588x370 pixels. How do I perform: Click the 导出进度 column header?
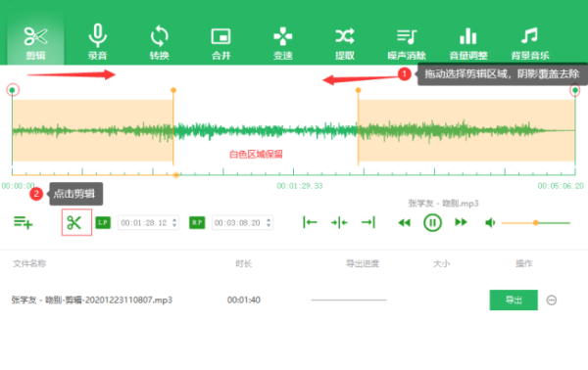[x=363, y=263]
